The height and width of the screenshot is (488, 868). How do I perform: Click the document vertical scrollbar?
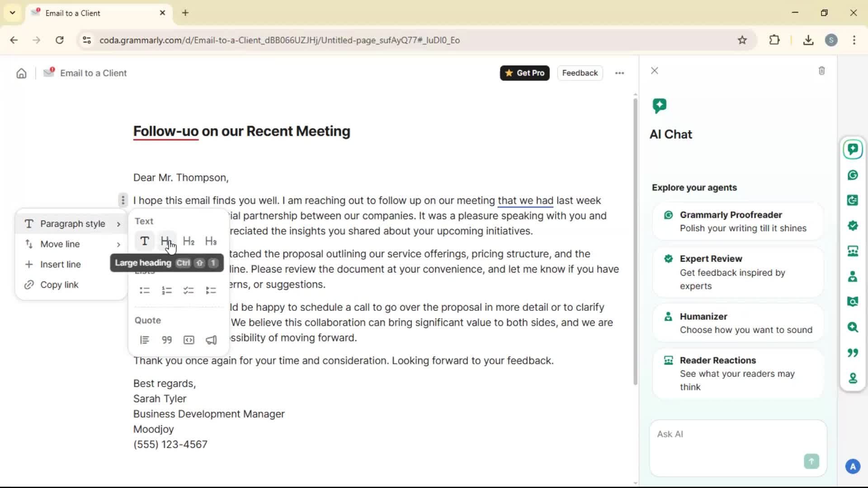635,239
